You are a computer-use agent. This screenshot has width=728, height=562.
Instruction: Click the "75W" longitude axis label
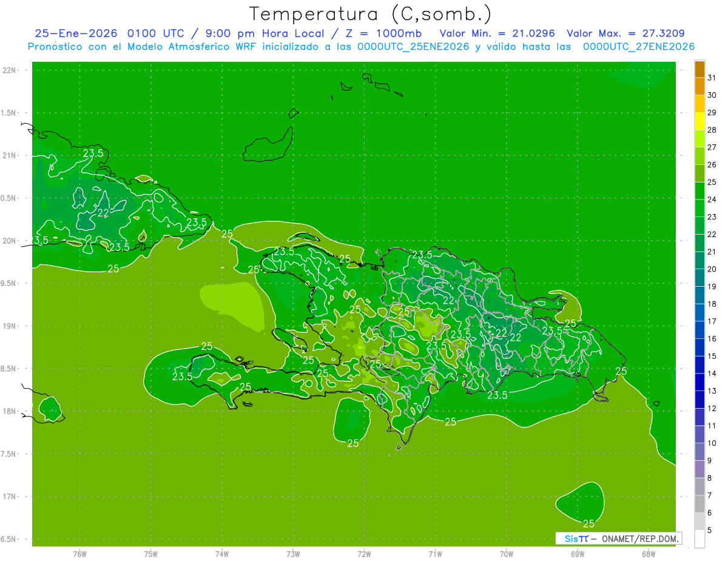pos(151,554)
